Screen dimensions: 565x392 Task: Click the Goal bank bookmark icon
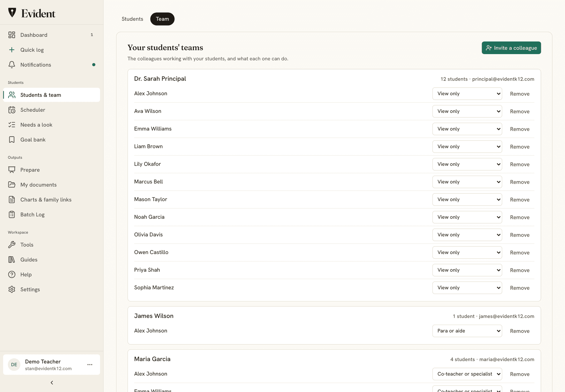(12, 140)
